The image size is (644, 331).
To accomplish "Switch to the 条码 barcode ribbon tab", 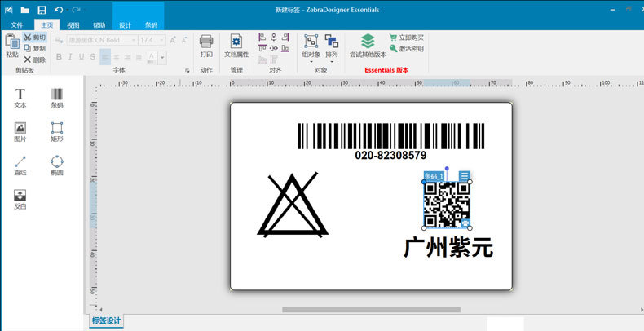I will (151, 25).
